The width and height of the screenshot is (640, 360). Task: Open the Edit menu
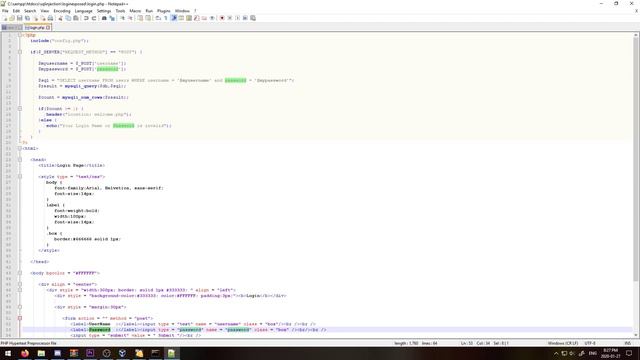pyautogui.click(x=16, y=11)
